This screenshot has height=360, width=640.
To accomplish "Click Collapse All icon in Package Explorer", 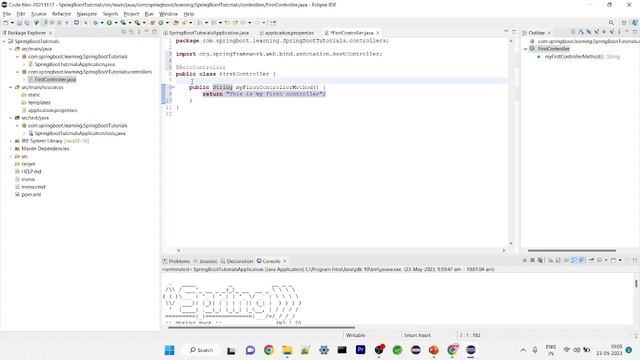I will (x=124, y=32).
